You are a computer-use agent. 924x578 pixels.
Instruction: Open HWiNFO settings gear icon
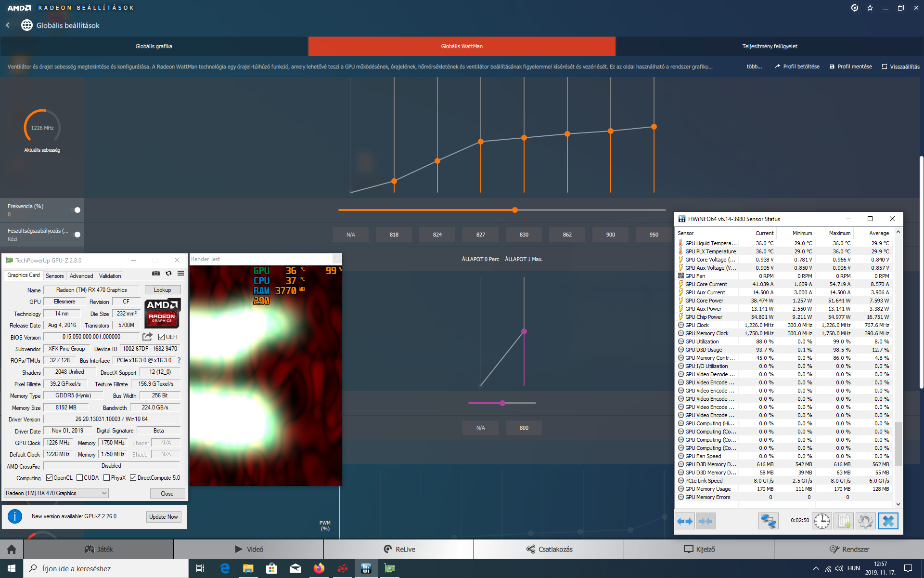[865, 521]
